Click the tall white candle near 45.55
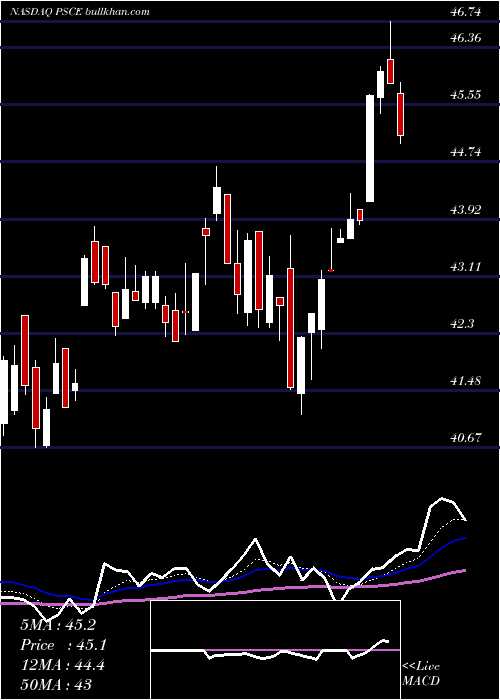Viewport: 500px width, 700px height. click(x=370, y=148)
